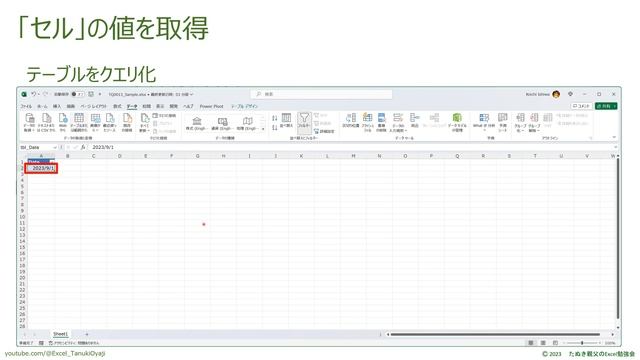Click the Undo arrow
Screen dimensions: 640x360
(x=33, y=94)
